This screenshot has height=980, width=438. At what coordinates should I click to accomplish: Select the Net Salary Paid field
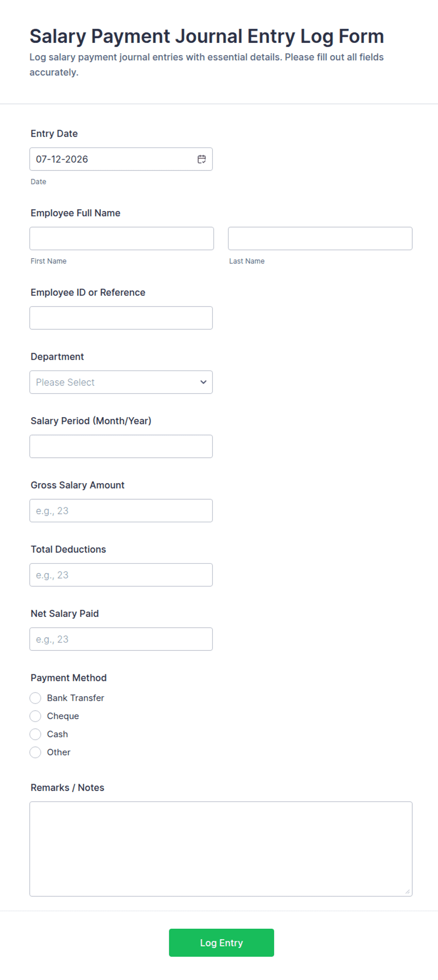(x=121, y=639)
